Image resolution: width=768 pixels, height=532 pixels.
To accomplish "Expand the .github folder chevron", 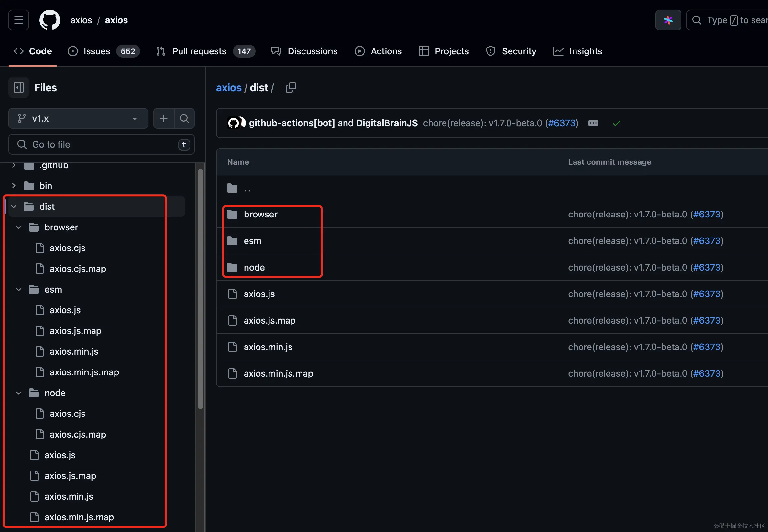I will [x=14, y=165].
